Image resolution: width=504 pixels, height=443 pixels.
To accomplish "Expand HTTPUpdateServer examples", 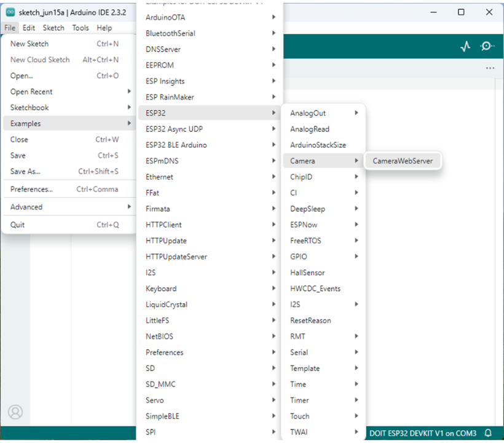I will [210, 257].
